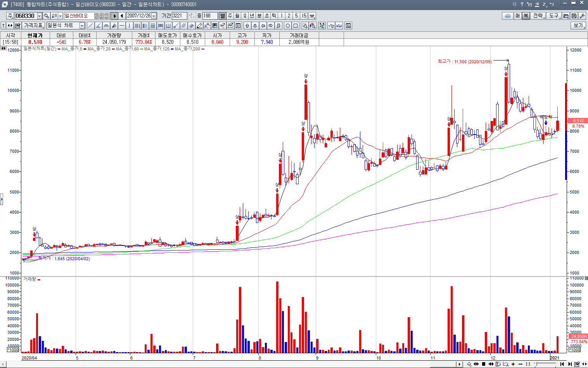Click the open folder icon near 도구
The width and height of the screenshot is (588, 368).
(x=566, y=16)
